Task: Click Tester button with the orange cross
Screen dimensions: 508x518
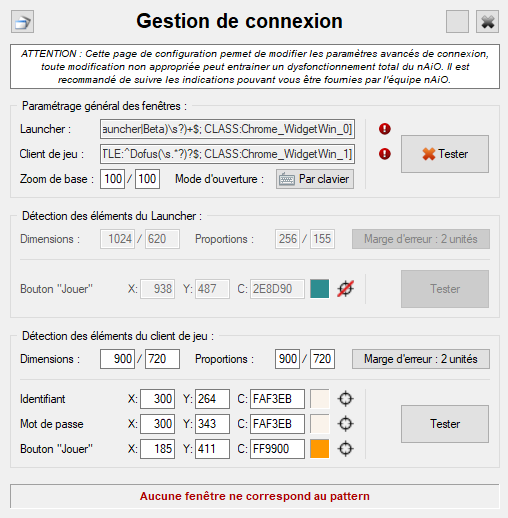Action: [445, 154]
